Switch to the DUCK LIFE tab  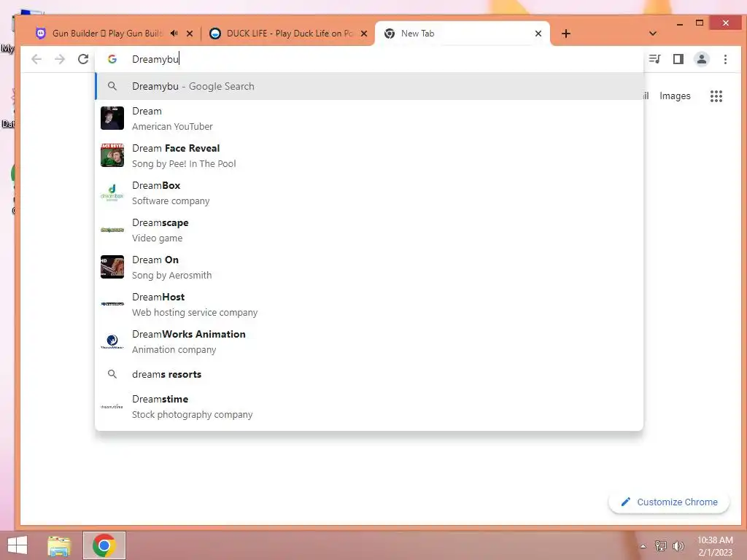pos(290,34)
